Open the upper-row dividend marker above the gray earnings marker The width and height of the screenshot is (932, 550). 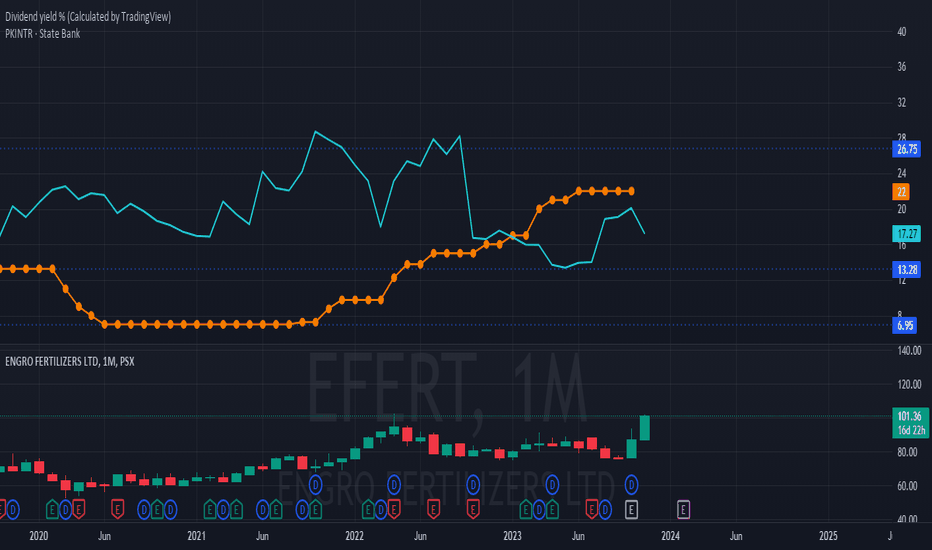631,485
